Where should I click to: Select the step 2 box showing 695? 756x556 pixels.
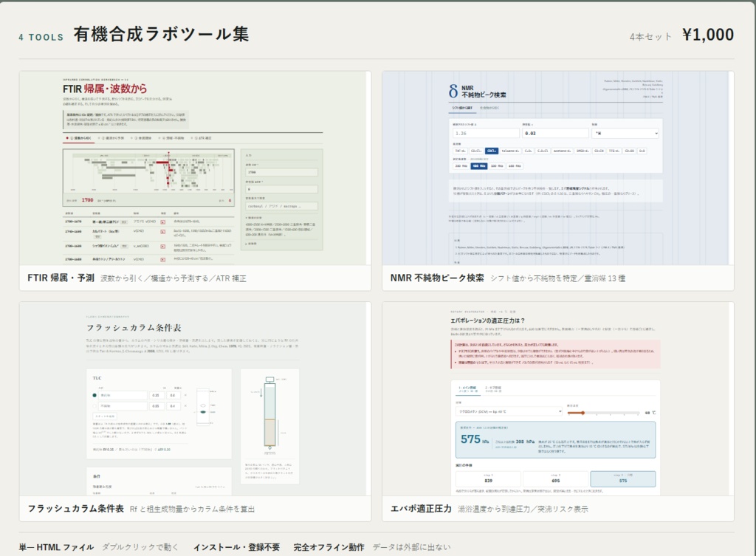point(555,478)
